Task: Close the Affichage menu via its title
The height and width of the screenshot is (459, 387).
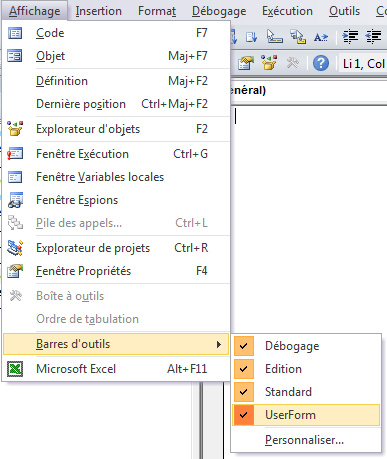Action: click(x=35, y=11)
